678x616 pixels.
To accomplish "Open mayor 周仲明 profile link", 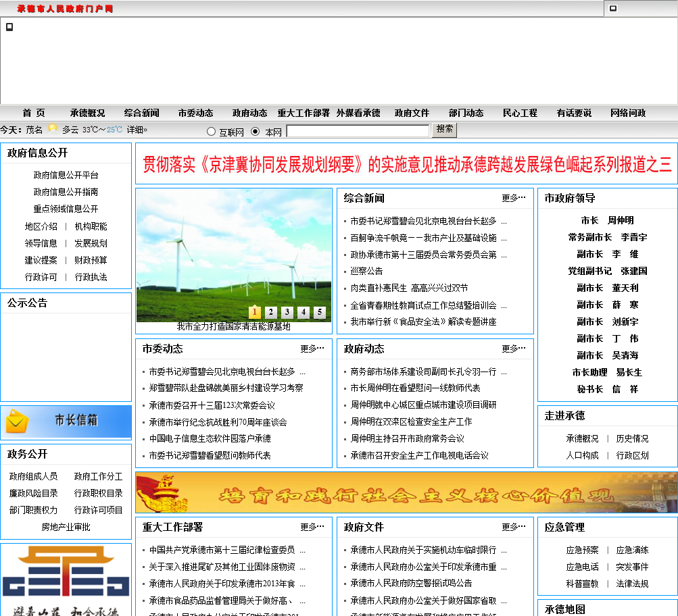I will 607,220.
